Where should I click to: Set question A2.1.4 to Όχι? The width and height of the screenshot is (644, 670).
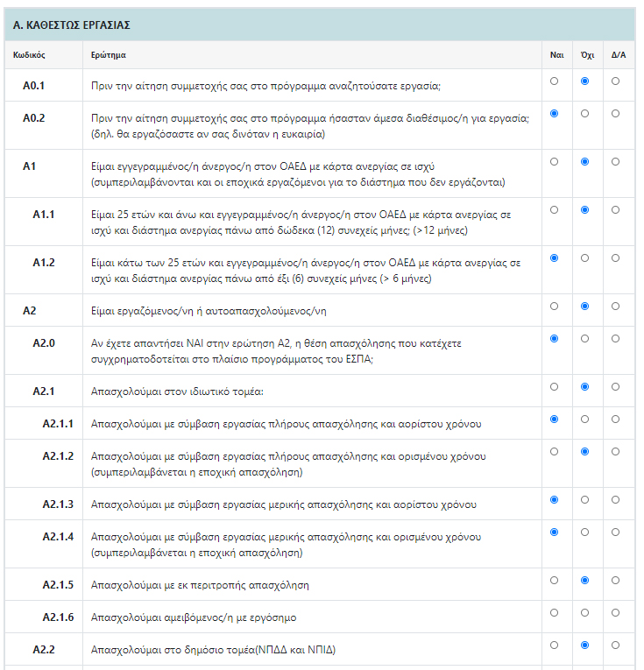tap(585, 532)
